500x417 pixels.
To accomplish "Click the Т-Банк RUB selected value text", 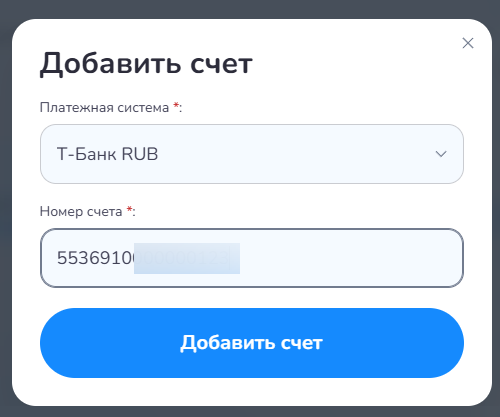I will click(107, 154).
